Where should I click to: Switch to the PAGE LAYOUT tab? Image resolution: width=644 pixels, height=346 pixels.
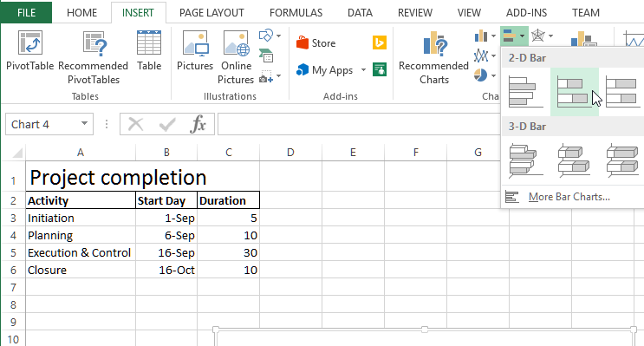click(211, 13)
